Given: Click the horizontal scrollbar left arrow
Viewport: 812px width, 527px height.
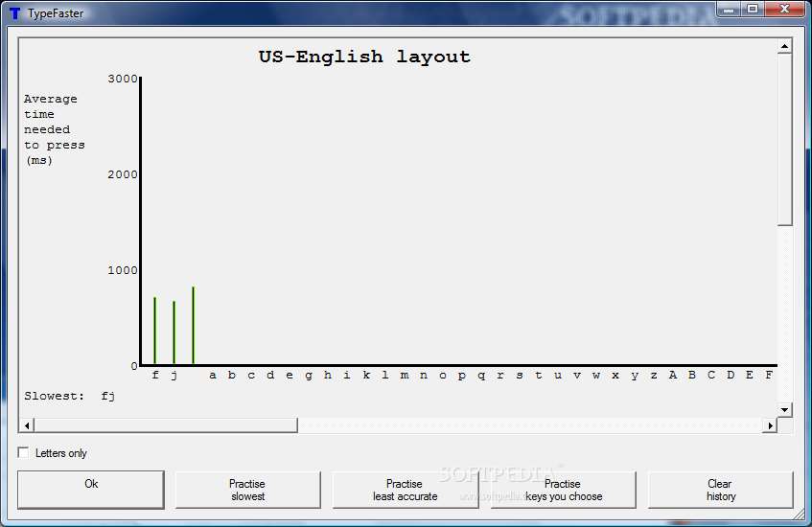Looking at the screenshot, I should pyautogui.click(x=27, y=425).
